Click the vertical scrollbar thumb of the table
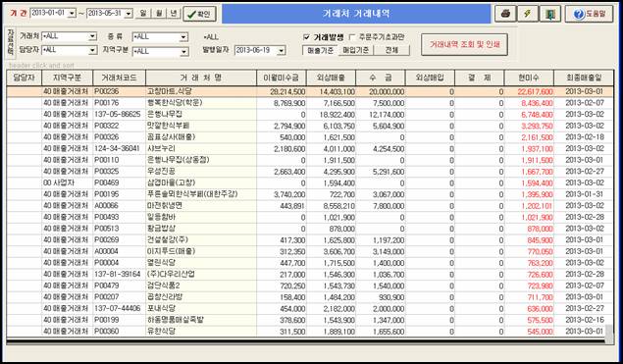 pyautogui.click(x=608, y=334)
